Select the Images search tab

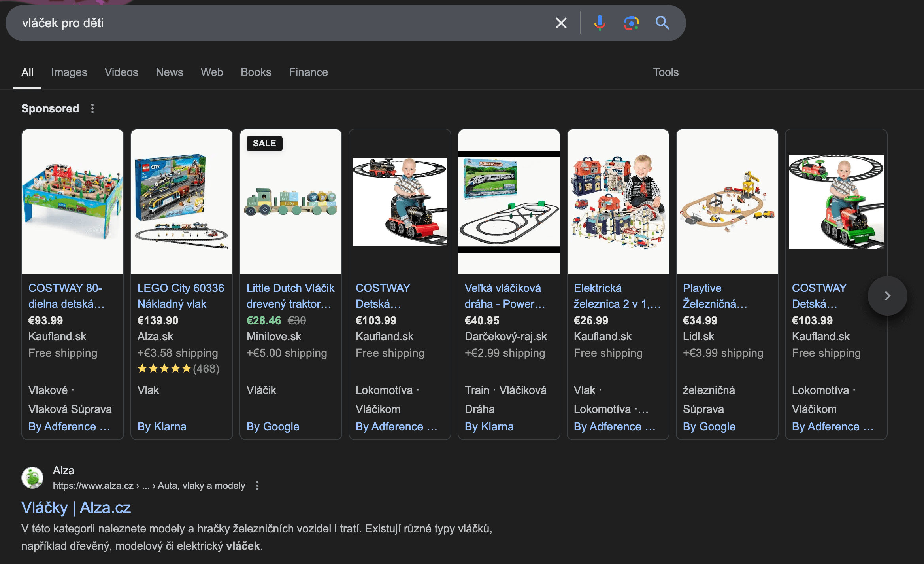[x=69, y=72]
